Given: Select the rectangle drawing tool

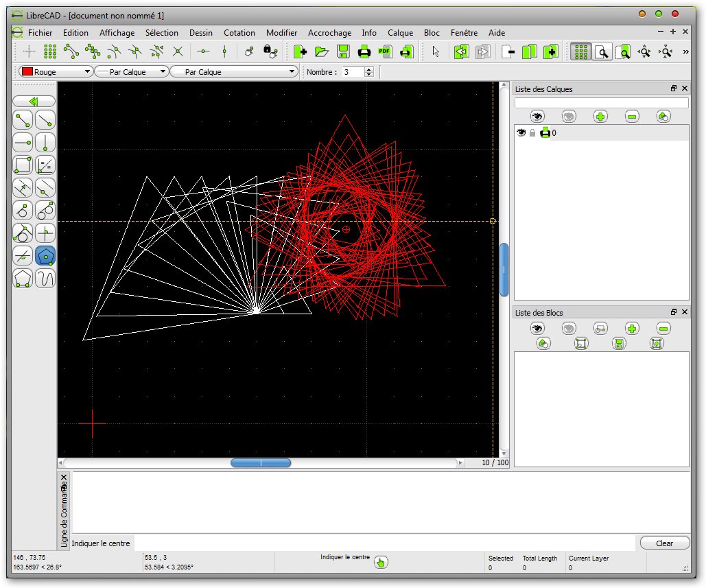Looking at the screenshot, I should (x=23, y=165).
